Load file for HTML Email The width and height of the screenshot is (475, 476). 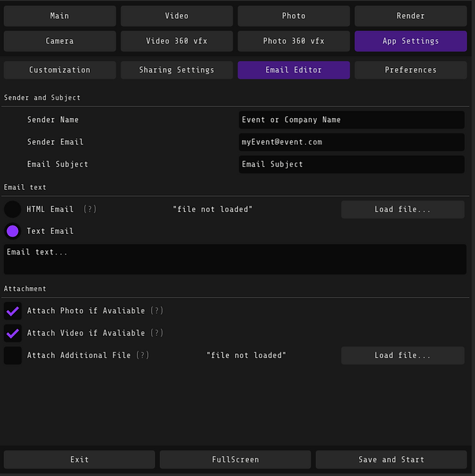click(x=402, y=209)
